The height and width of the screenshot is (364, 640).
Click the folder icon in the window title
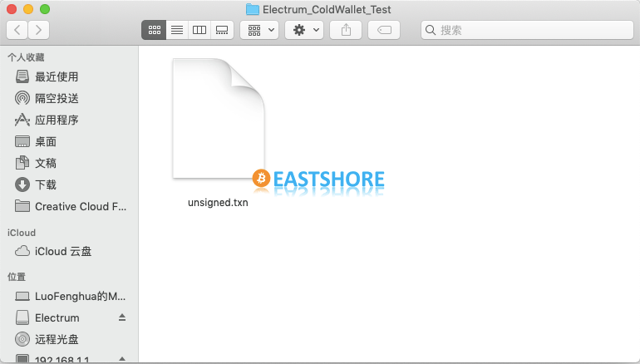pyautogui.click(x=253, y=9)
